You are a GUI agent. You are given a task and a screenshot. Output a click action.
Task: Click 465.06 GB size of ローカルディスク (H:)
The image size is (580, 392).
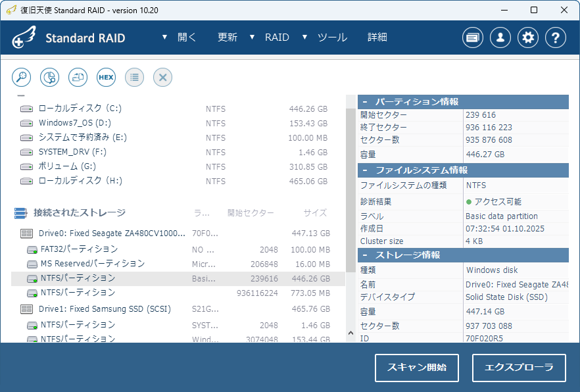point(308,181)
